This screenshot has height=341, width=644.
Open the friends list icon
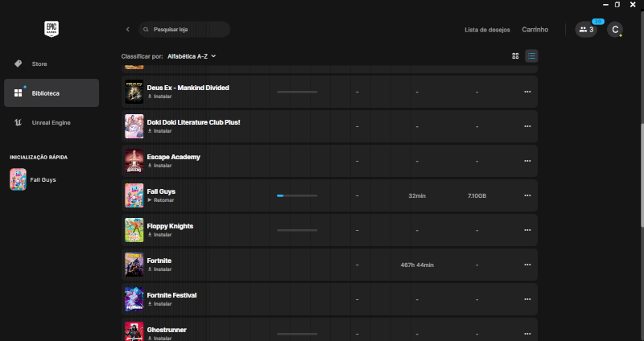[585, 30]
